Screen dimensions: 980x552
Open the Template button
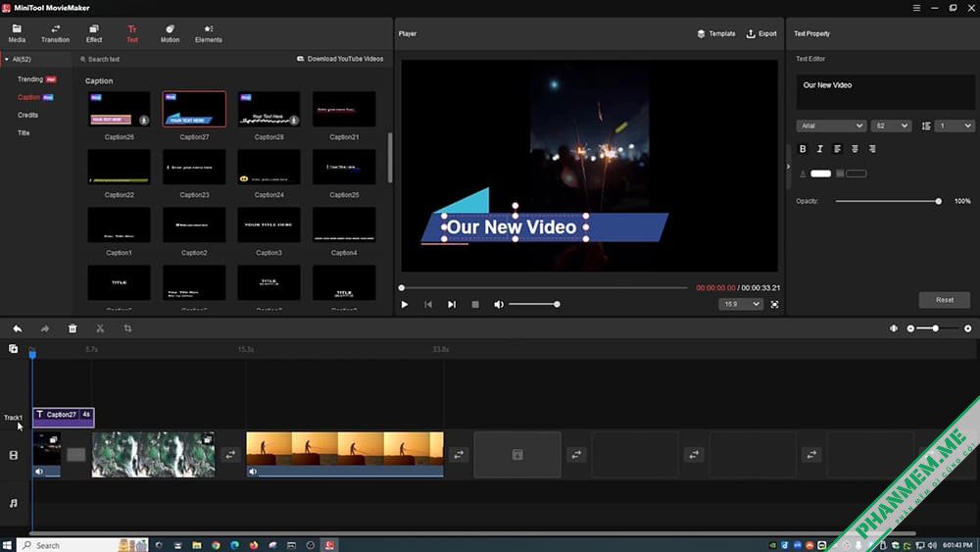tap(716, 33)
